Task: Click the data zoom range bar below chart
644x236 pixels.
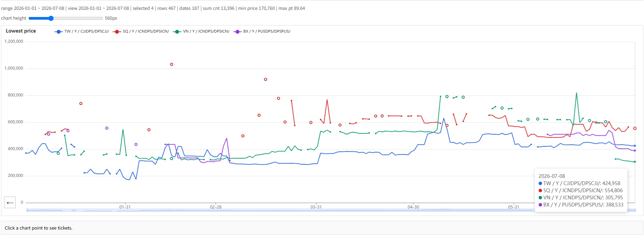Action: 331,210
